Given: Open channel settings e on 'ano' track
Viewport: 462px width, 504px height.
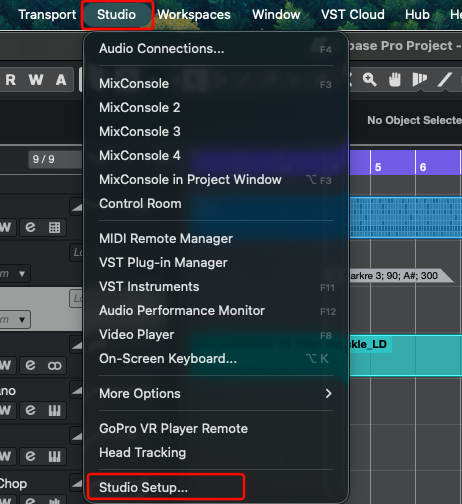Looking at the screenshot, I should point(30,410).
